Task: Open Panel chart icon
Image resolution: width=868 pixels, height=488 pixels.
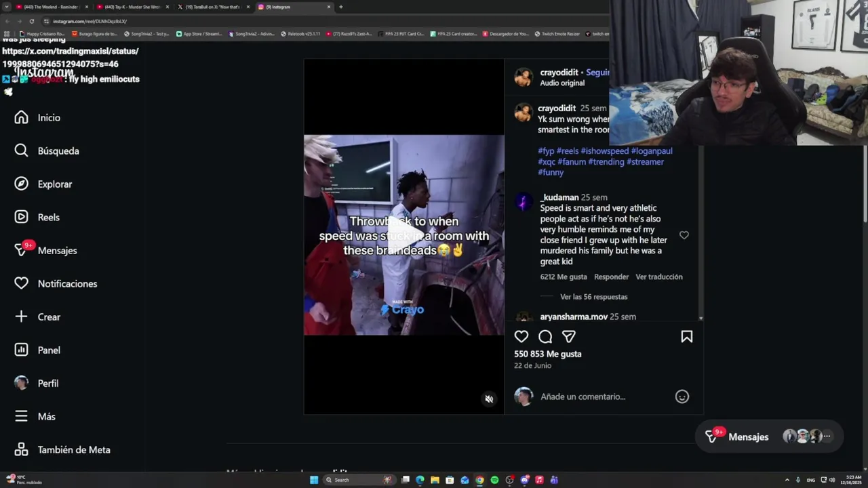Action: click(x=21, y=350)
